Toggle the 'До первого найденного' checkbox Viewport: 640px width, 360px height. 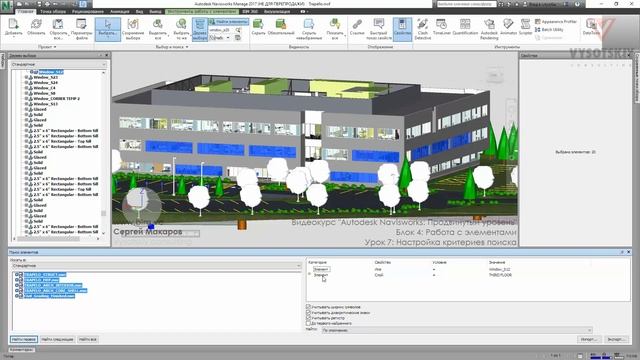tap(308, 323)
